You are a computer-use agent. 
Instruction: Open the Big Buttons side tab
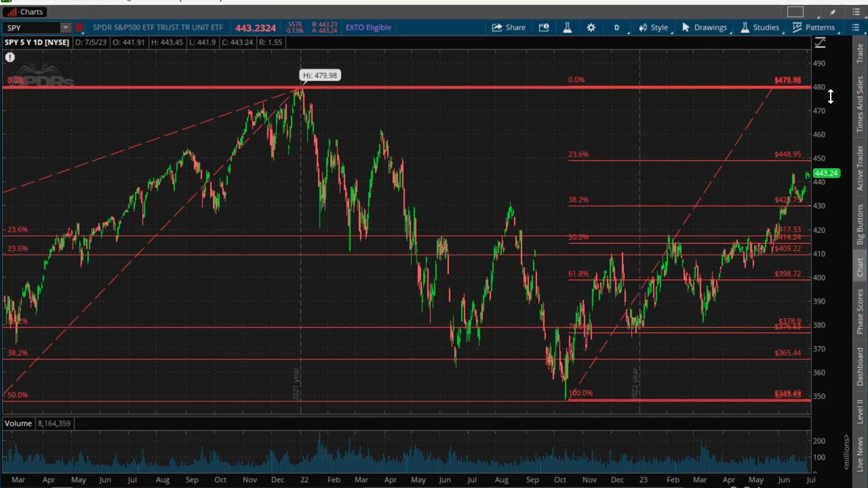pos(860,224)
